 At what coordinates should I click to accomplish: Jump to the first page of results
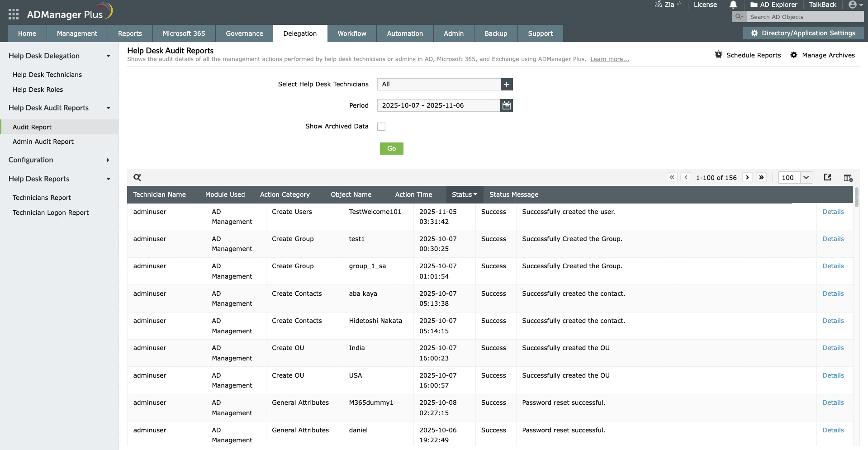672,177
